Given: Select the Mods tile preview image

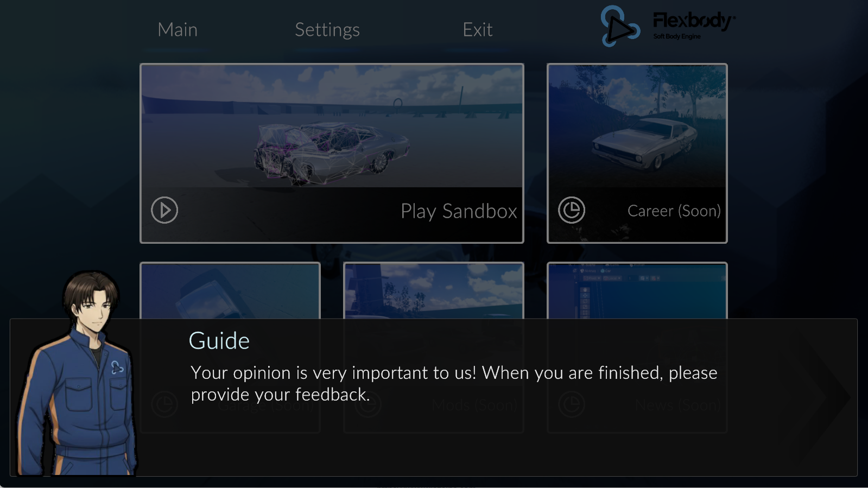Looking at the screenshot, I should (434, 291).
